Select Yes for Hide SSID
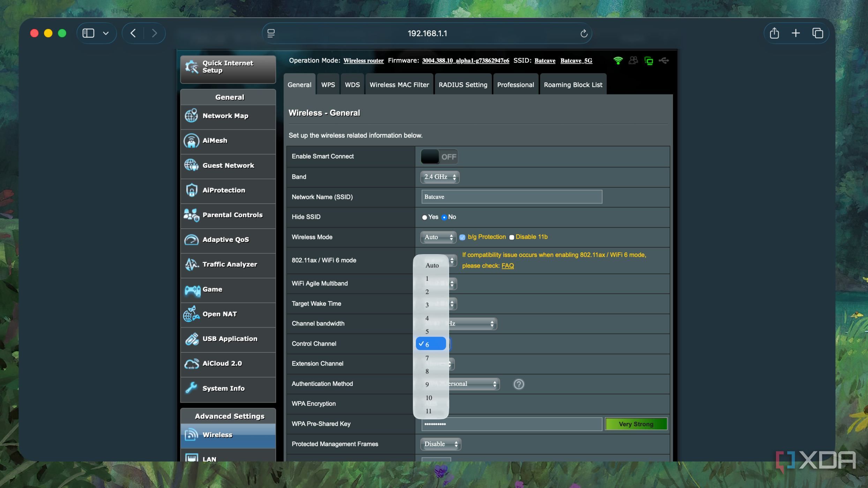The width and height of the screenshot is (868, 488). (x=425, y=218)
